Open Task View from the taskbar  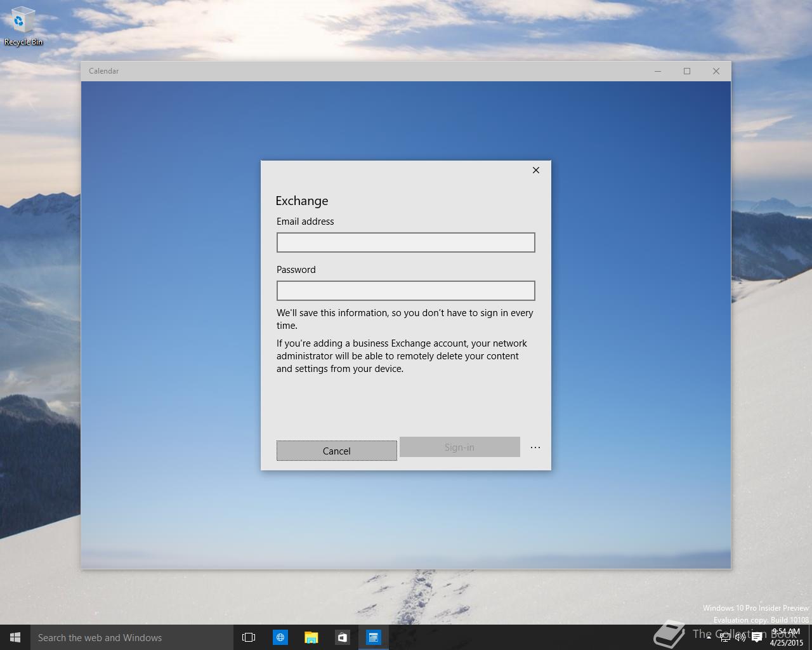pos(249,637)
